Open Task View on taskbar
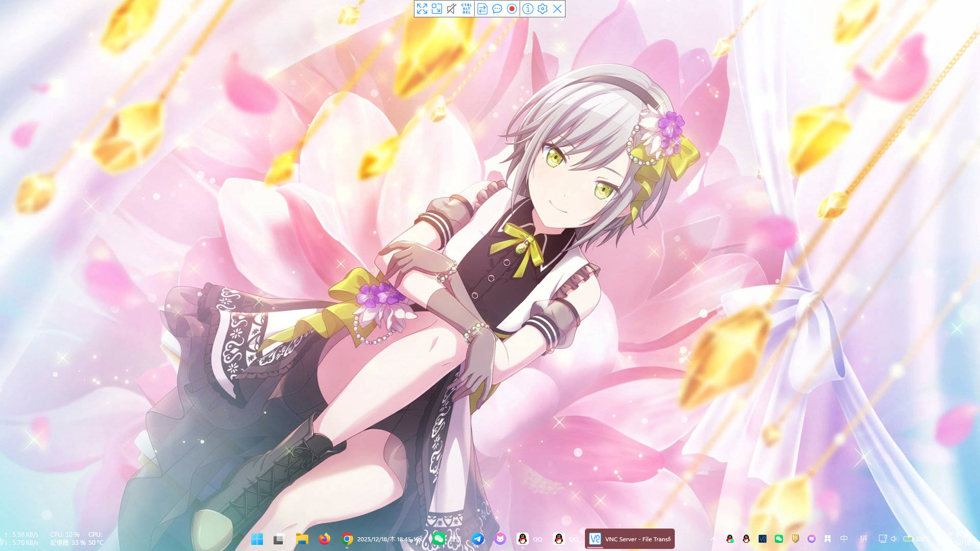This screenshot has width=980, height=551. [278, 539]
